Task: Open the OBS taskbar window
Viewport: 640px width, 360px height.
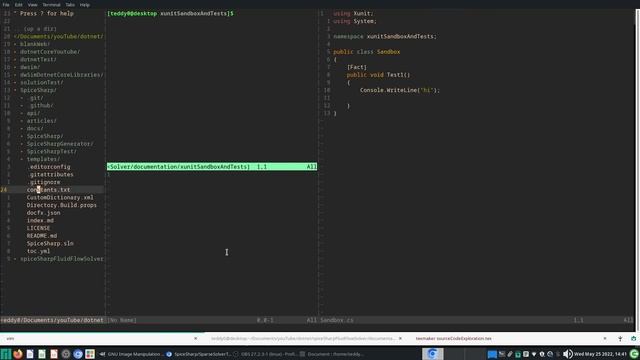Action: tap(265, 354)
